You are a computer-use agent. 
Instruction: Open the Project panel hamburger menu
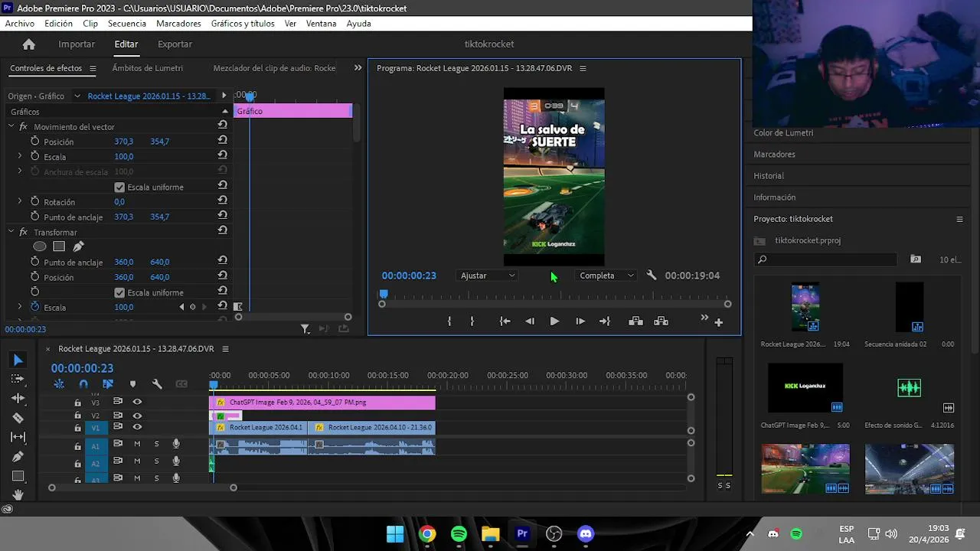(959, 219)
